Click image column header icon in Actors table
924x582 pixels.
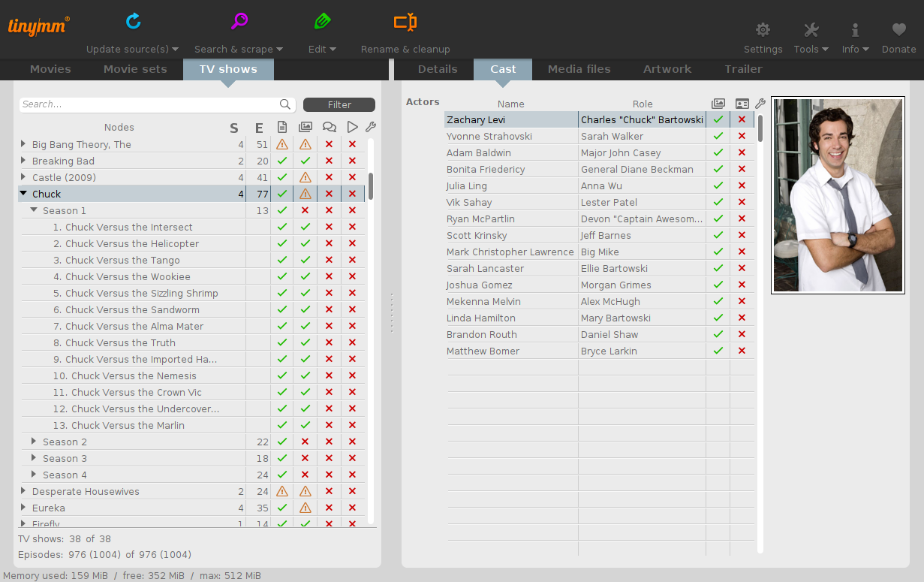pyautogui.click(x=718, y=104)
